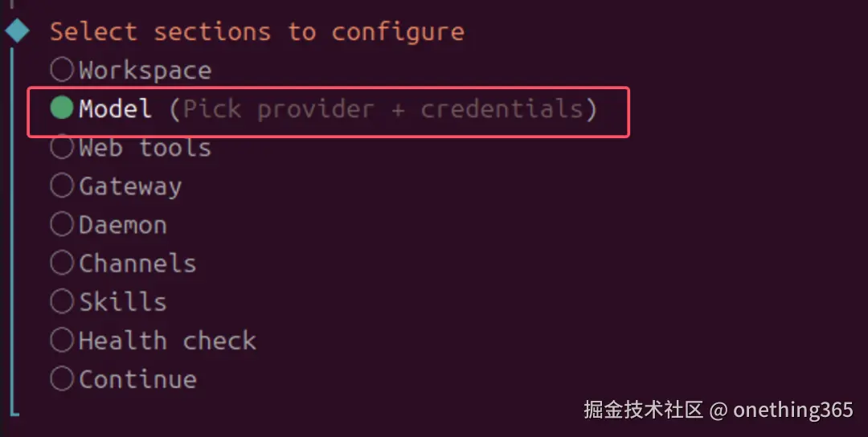Select the Web tools radio circle
This screenshot has width=868, height=437.
pos(62,147)
